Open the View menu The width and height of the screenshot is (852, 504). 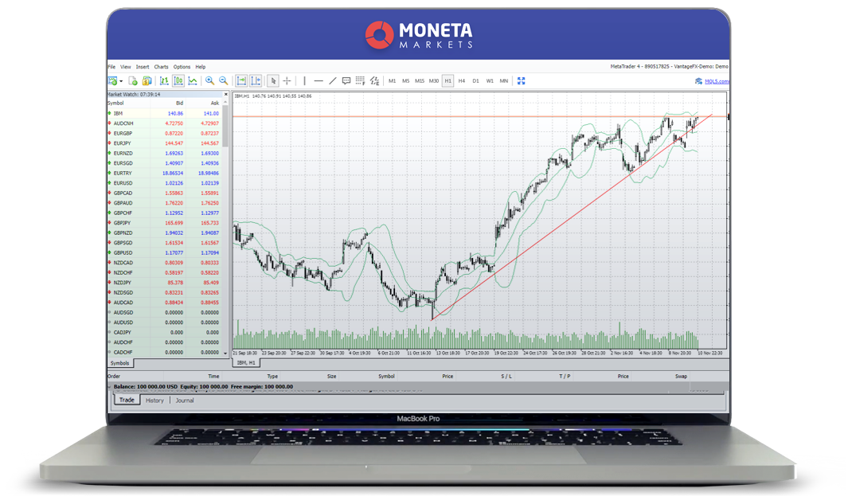click(x=126, y=67)
